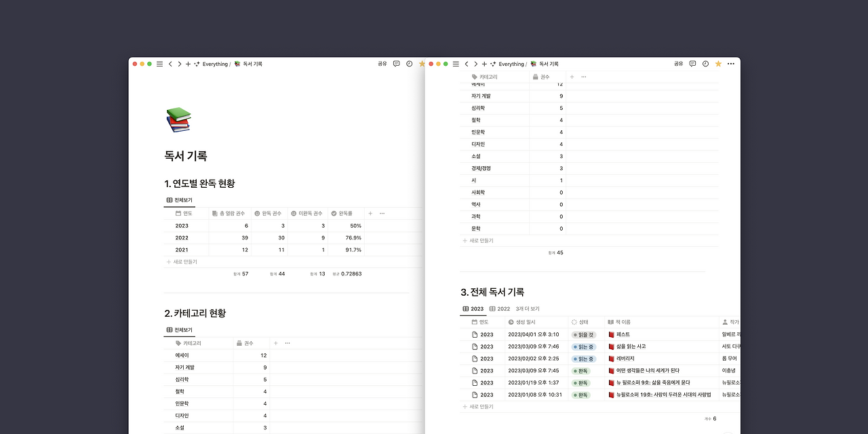Open more options for the yearly completion table columns
This screenshot has height=434, width=868.
pyautogui.click(x=382, y=214)
